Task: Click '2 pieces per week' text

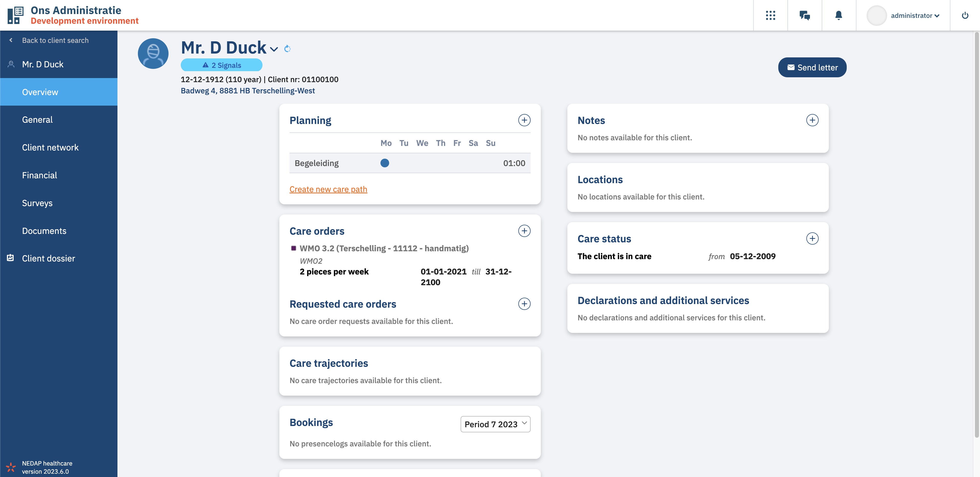Action: 334,272
